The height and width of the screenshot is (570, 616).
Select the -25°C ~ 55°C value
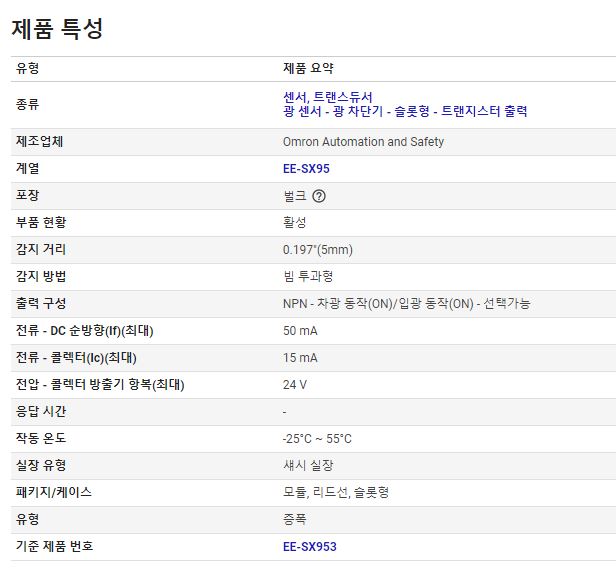coord(317,439)
